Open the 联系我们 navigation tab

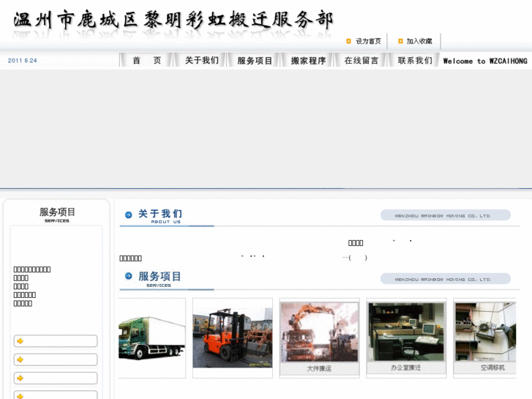click(x=415, y=61)
